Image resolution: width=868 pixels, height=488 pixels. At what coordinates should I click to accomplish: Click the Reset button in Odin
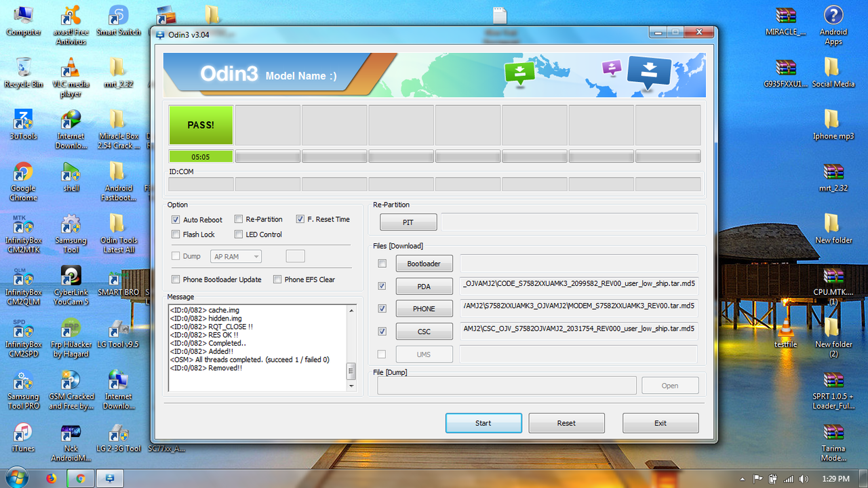tap(566, 423)
